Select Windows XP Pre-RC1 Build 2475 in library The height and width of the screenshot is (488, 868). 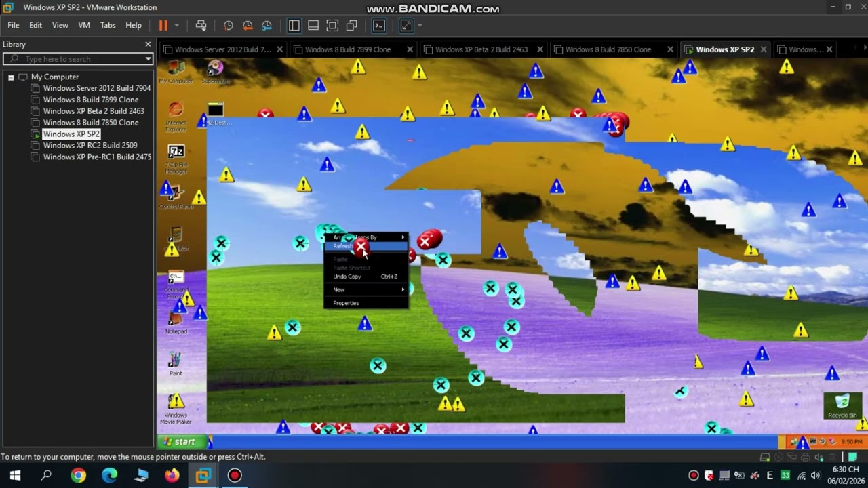coord(97,157)
